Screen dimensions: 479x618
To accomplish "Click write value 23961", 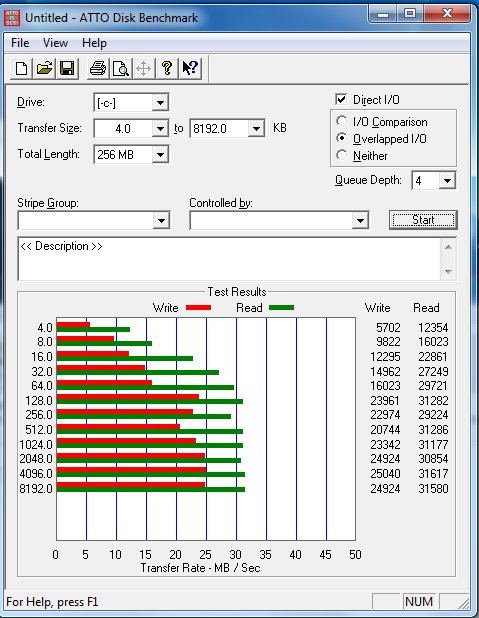I will coord(385,400).
